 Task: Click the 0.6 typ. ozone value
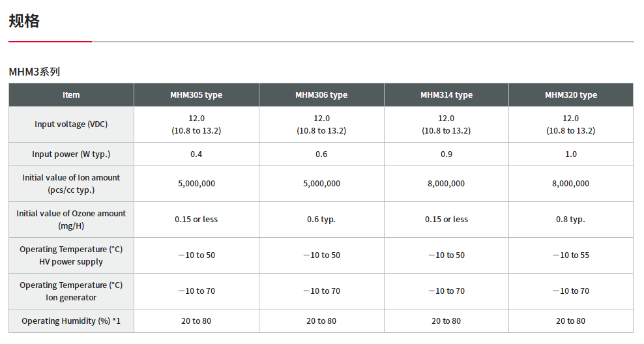321,219
